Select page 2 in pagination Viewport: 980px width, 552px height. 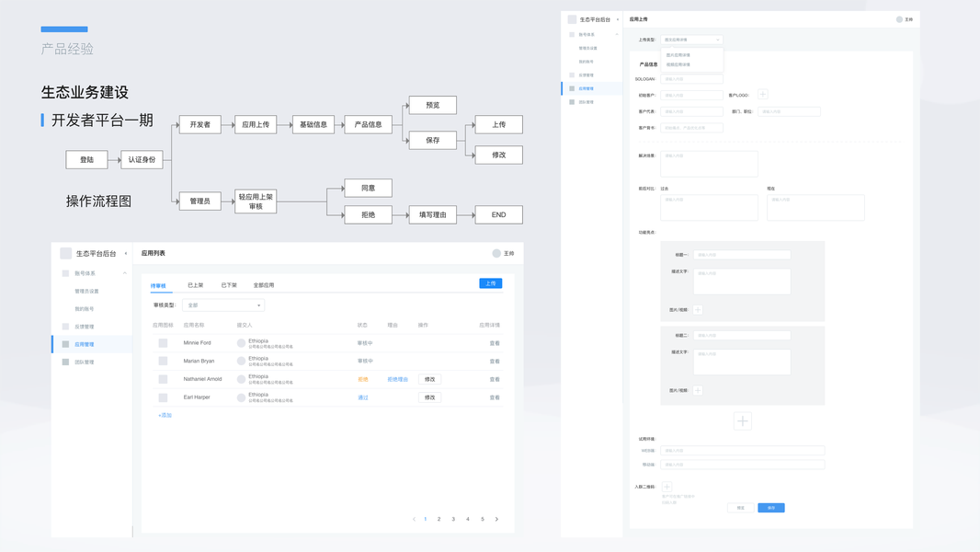click(439, 519)
